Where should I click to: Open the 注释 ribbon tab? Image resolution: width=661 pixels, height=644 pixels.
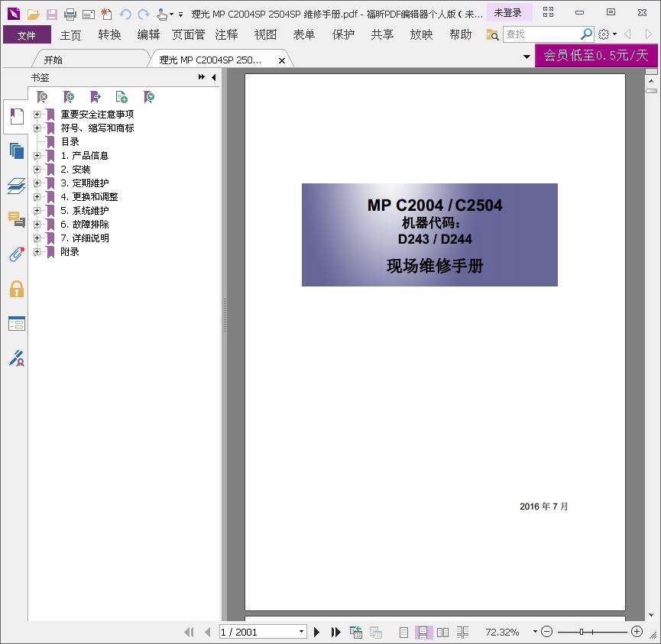click(x=226, y=34)
